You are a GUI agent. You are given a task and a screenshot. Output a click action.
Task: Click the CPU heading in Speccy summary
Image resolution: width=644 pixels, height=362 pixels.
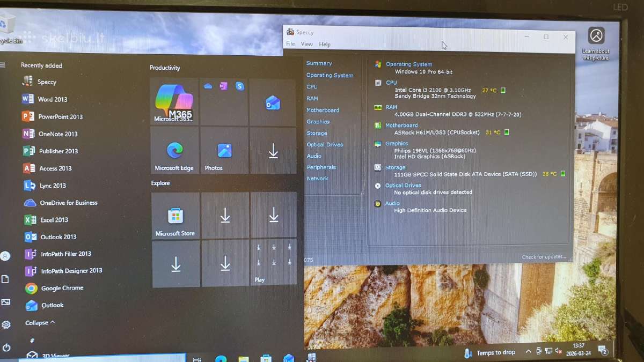click(391, 83)
